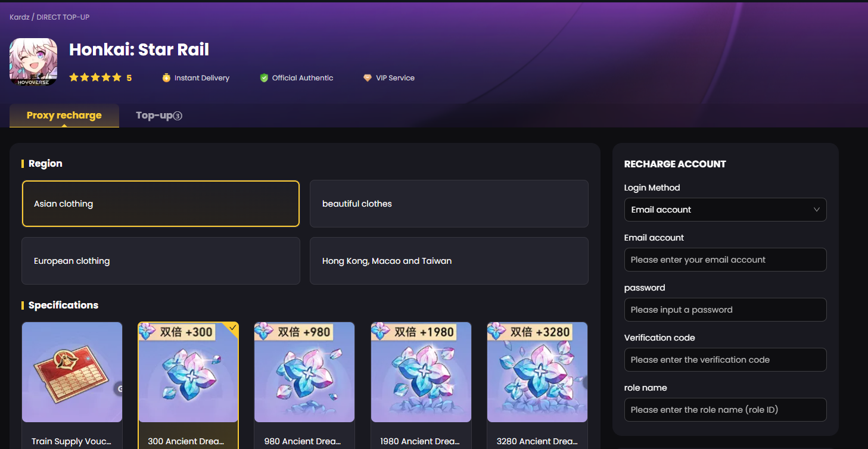Click the Official Authentic shield icon
The width and height of the screenshot is (868, 449).
pyautogui.click(x=264, y=78)
